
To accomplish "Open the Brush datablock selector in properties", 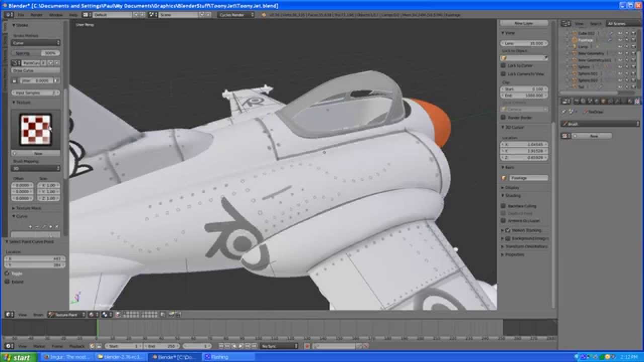I will point(601,124).
